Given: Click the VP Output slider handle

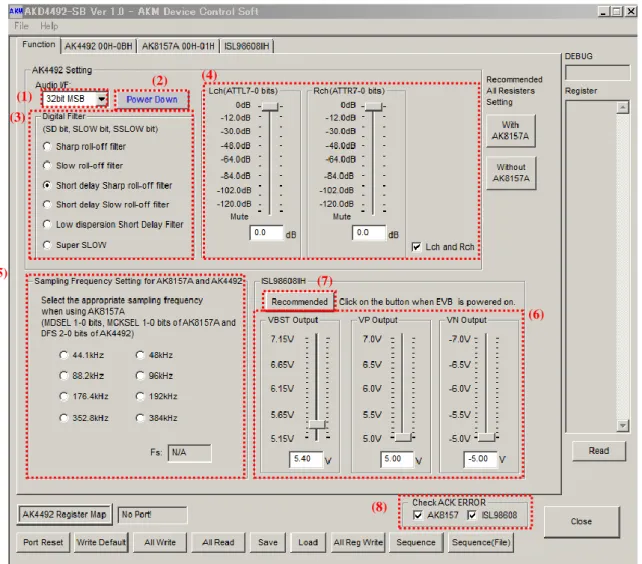Looking at the screenshot, I should point(403,437).
